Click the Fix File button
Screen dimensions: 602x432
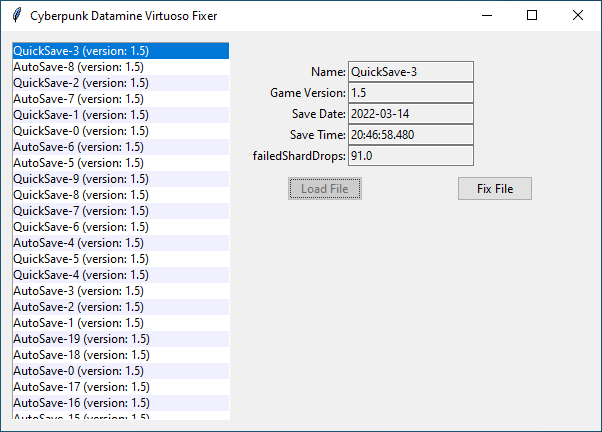tap(495, 189)
